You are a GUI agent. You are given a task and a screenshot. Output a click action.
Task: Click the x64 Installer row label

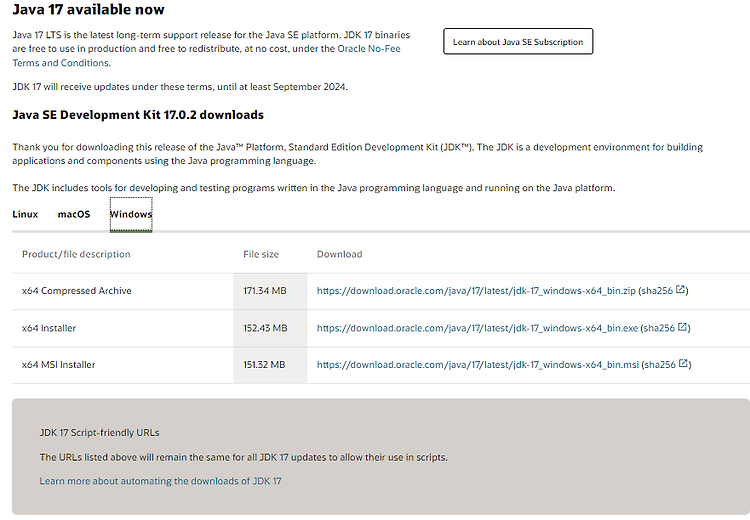(49, 328)
